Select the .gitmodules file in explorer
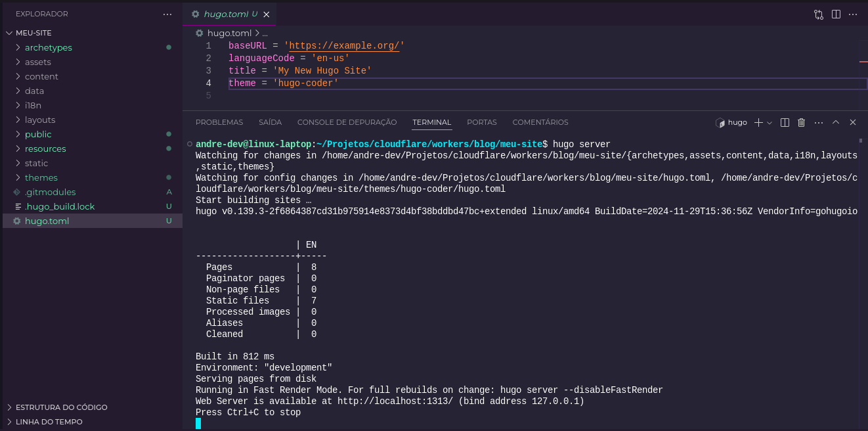Screen dimensions: 868x431 [x=50, y=192]
